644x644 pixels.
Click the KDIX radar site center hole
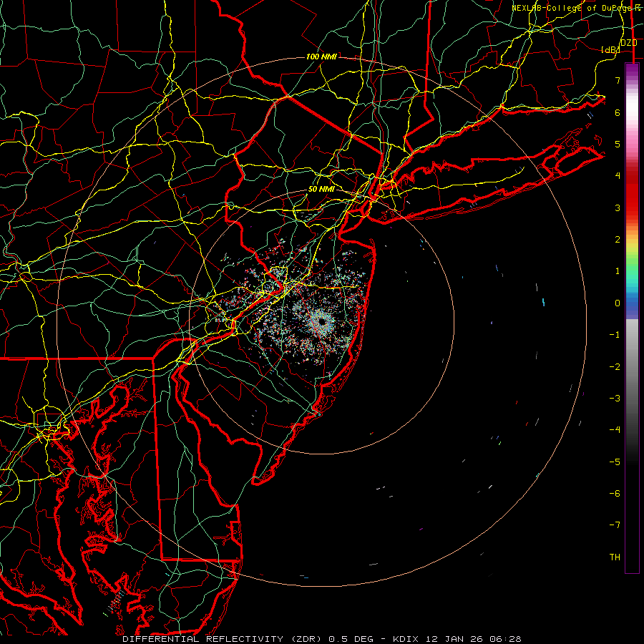(x=323, y=321)
